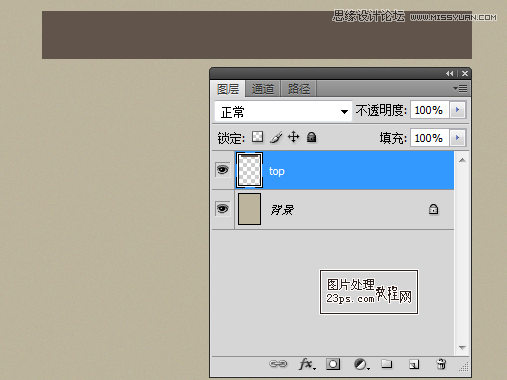The width and height of the screenshot is (507, 380).
Task: Select the 背景 layer thumbnail
Action: pyautogui.click(x=249, y=209)
